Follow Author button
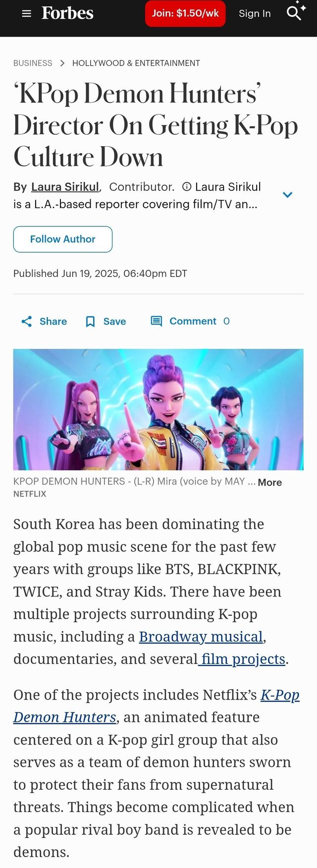The height and width of the screenshot is (868, 317). pos(63,239)
